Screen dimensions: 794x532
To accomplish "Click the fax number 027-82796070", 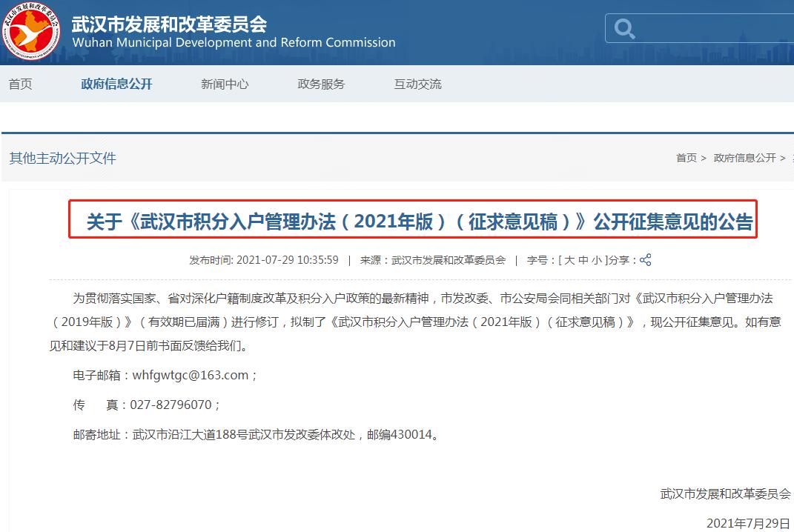I will [171, 405].
